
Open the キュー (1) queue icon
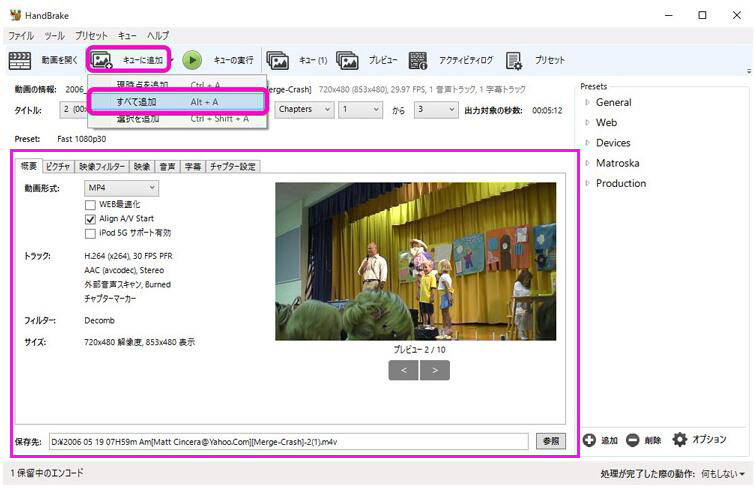[277, 60]
